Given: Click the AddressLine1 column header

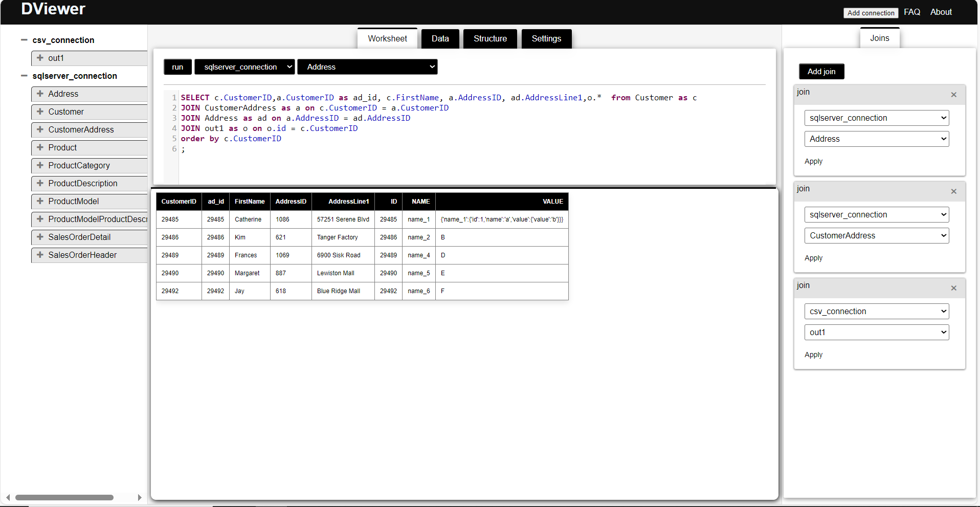Looking at the screenshot, I should (x=343, y=202).
